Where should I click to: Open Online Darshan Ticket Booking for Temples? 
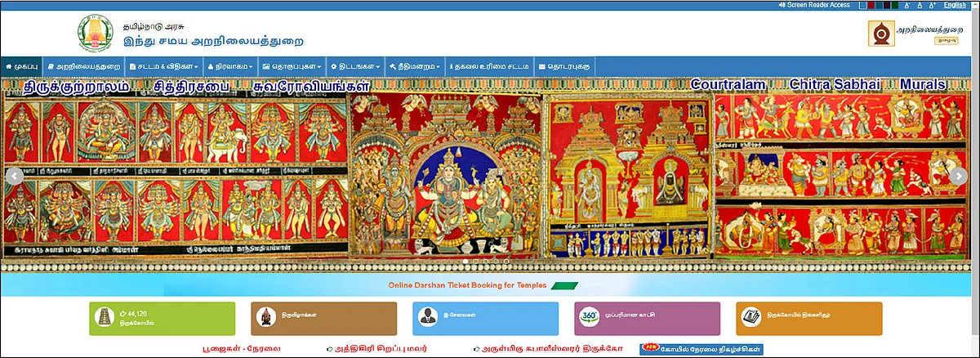469,285
